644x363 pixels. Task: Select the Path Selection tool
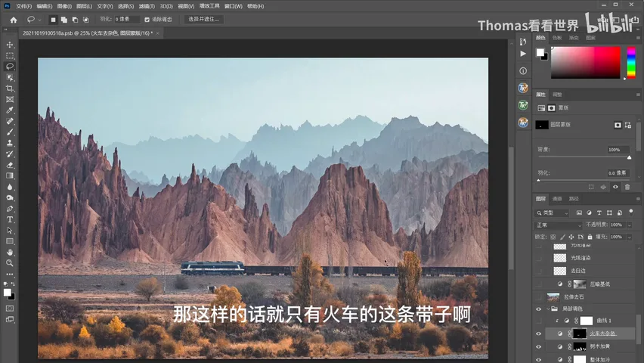click(x=10, y=231)
